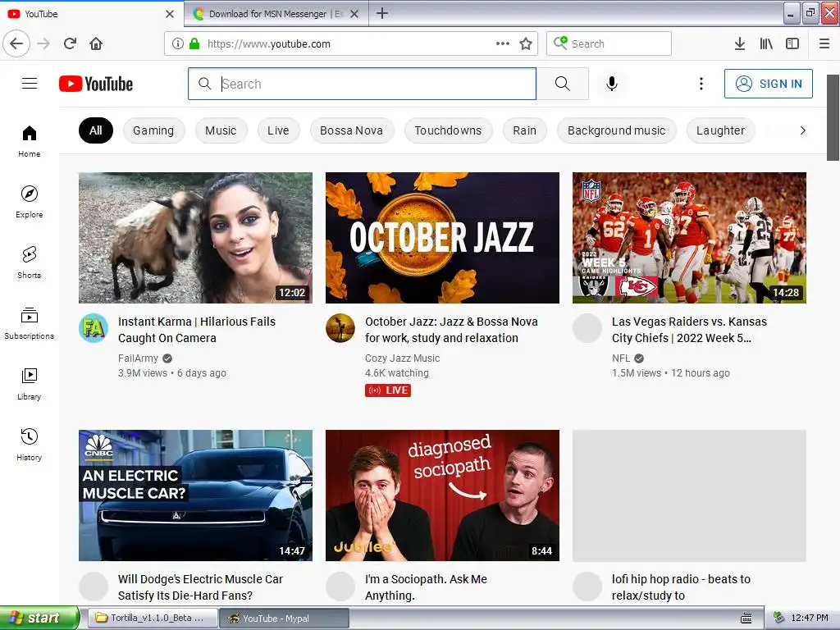Select the All filter chip
Screen dimensions: 840x630
(x=96, y=130)
